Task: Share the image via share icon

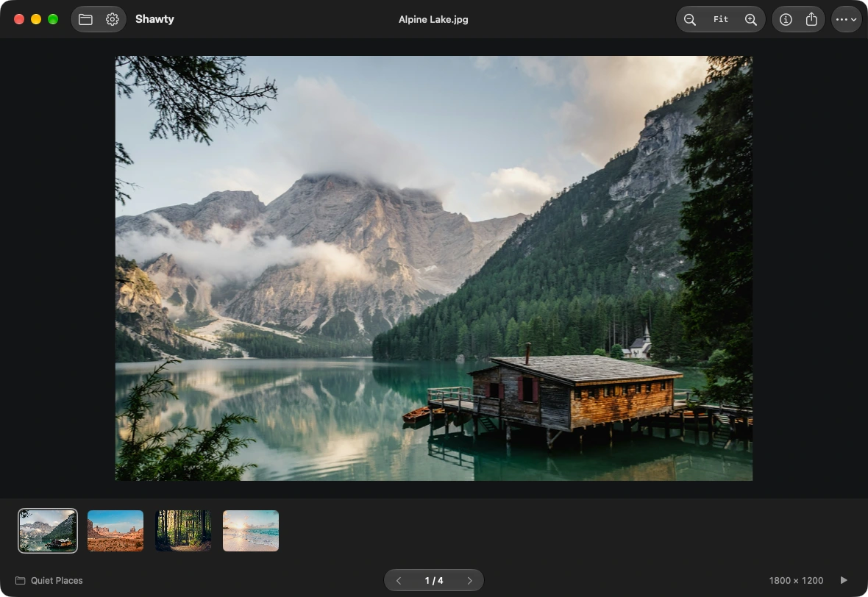Action: [x=811, y=19]
